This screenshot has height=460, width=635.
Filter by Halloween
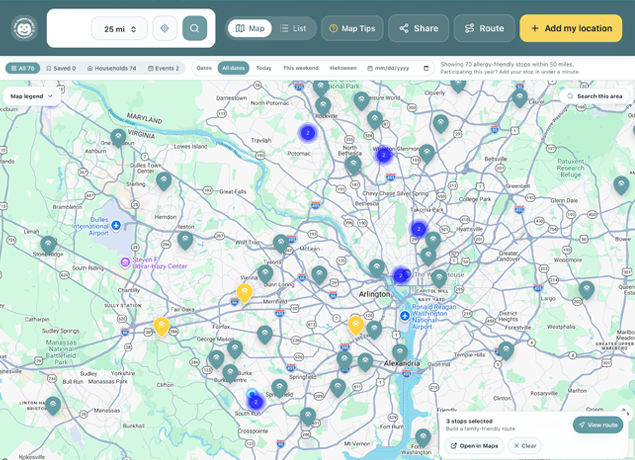343,68
